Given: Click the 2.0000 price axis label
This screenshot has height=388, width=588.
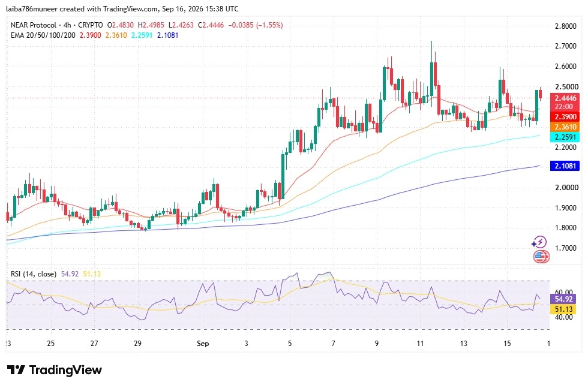Looking at the screenshot, I should [566, 188].
